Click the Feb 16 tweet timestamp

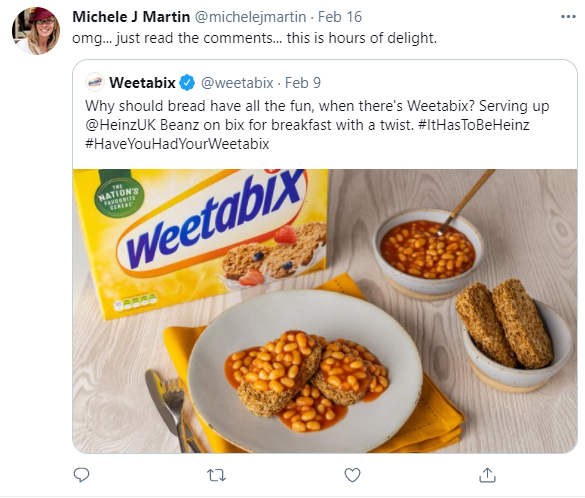[x=340, y=17]
